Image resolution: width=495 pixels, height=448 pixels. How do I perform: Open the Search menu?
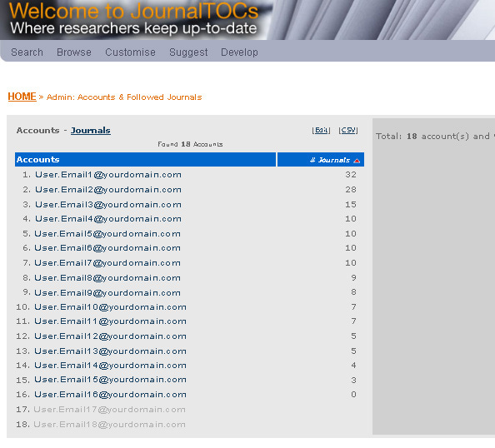pos(27,52)
